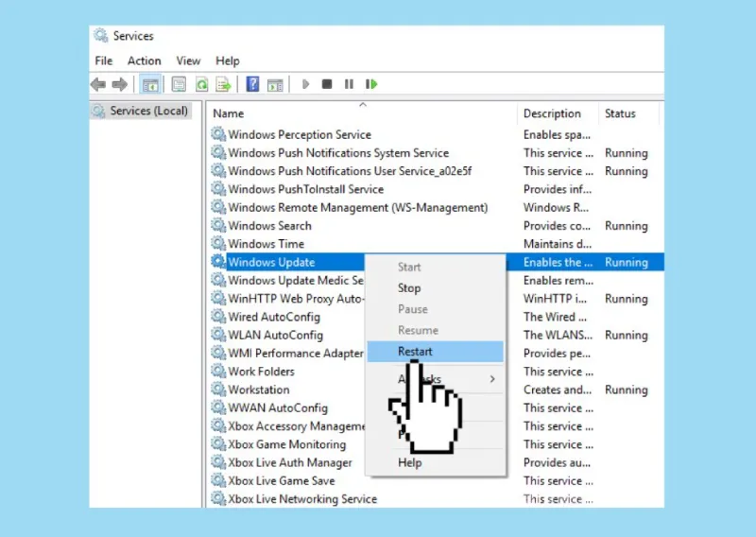
Task: Select Services (Local) in the tree pane
Action: [x=142, y=111]
